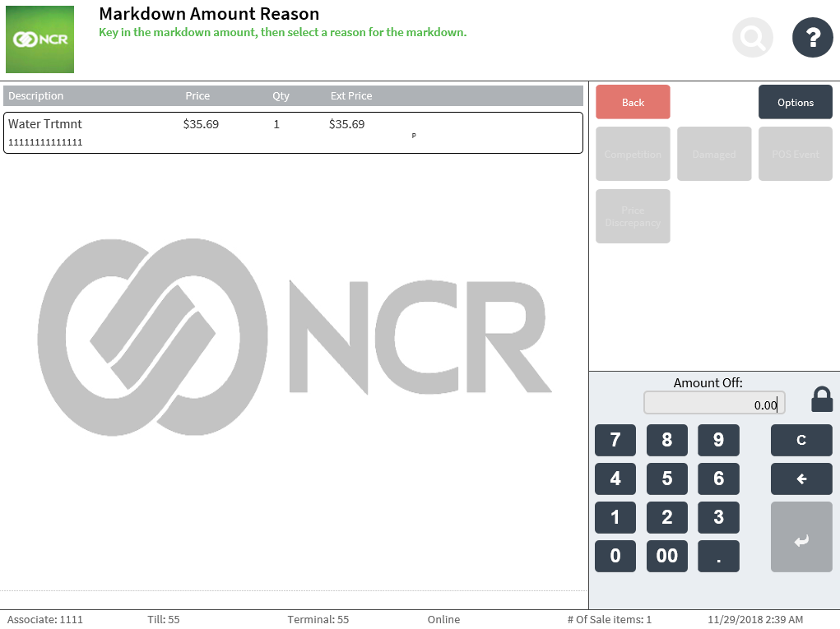Clear the amount with the C key
The image size is (840, 629).
801,440
